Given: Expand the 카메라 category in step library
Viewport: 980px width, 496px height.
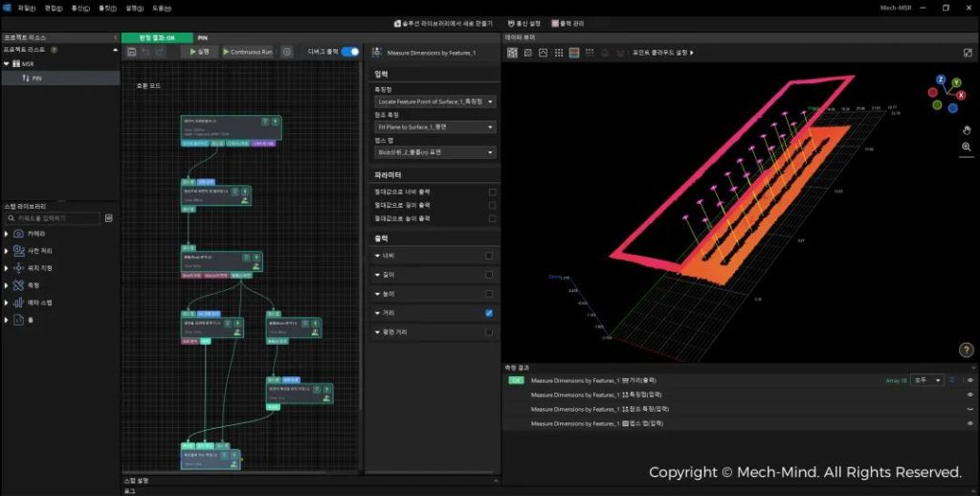Looking at the screenshot, I should pyautogui.click(x=8, y=234).
